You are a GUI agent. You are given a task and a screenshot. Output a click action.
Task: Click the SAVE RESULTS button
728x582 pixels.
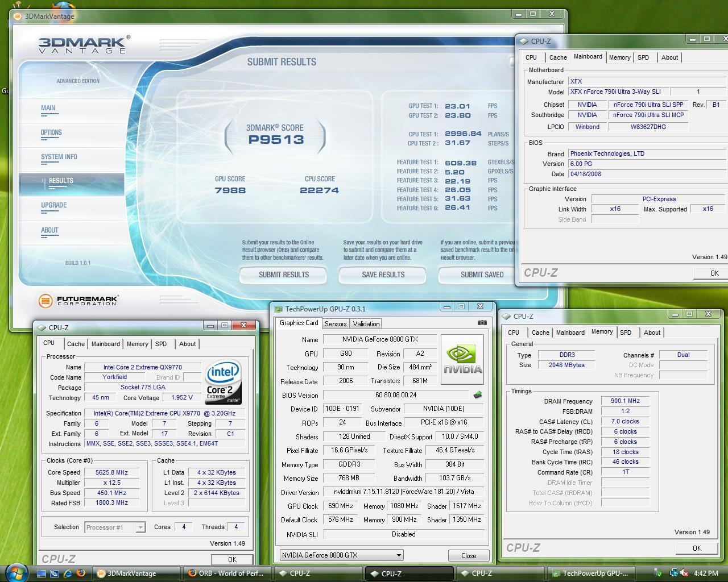[x=383, y=275]
